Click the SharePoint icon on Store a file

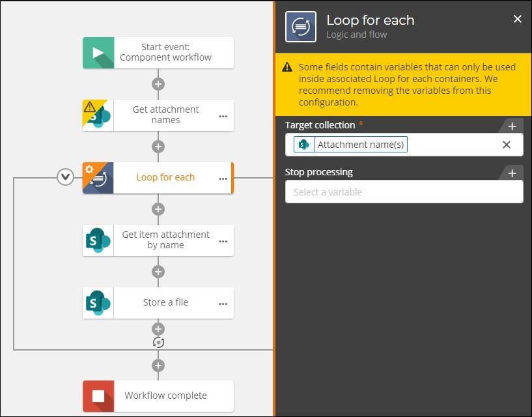click(x=98, y=303)
